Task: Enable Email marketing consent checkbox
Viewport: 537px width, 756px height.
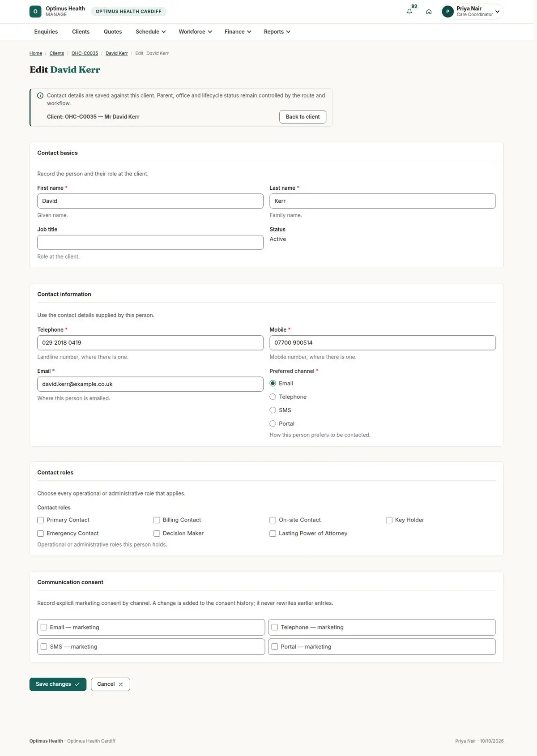Action: pyautogui.click(x=44, y=627)
